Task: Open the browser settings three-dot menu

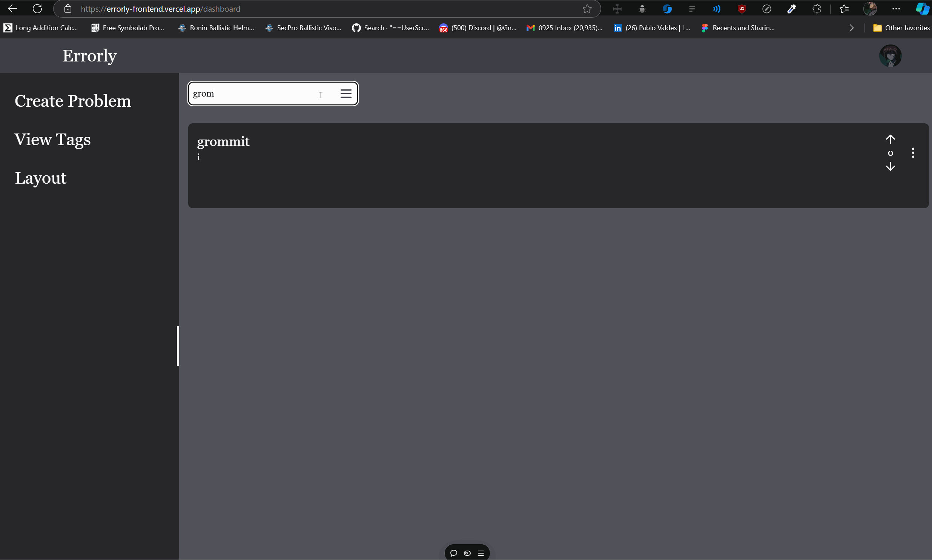Action: [x=896, y=8]
